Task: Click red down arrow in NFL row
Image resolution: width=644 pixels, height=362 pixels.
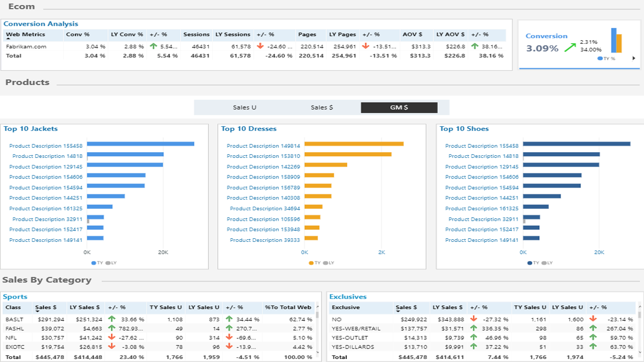Action: (112, 338)
